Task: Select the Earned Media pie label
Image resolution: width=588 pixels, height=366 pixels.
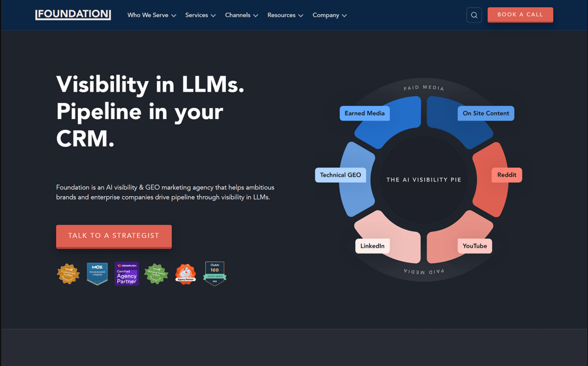Action: point(365,113)
